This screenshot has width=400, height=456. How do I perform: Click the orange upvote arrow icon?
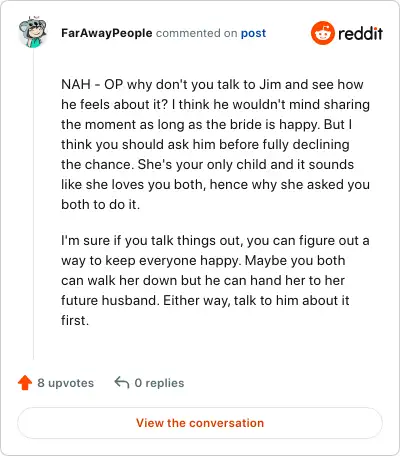click(25, 383)
